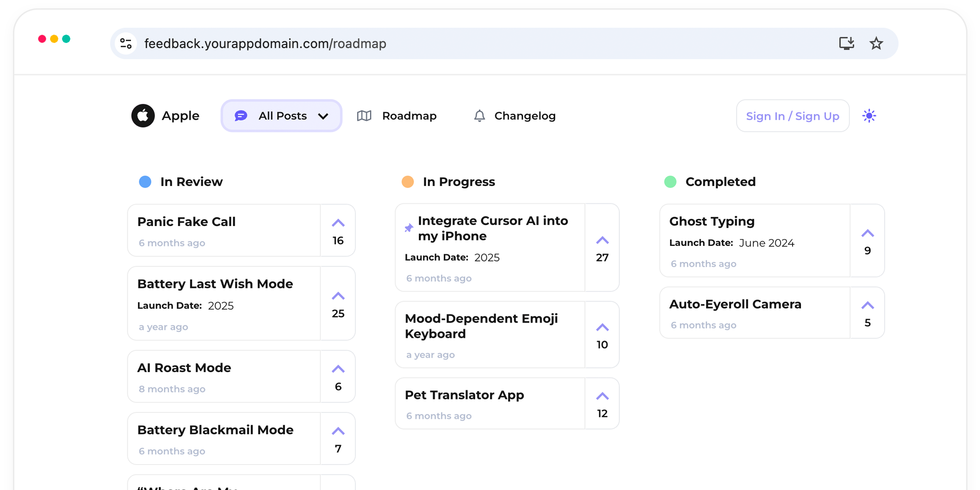Switch to the Roadmap tab
The image size is (980, 490).
click(409, 116)
